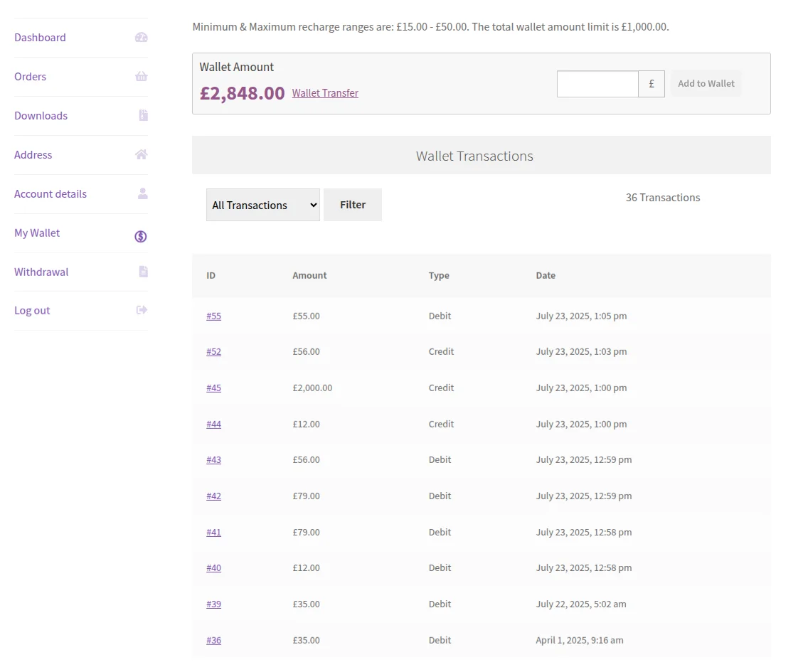View transaction #45 for £2,000.00

[213, 388]
